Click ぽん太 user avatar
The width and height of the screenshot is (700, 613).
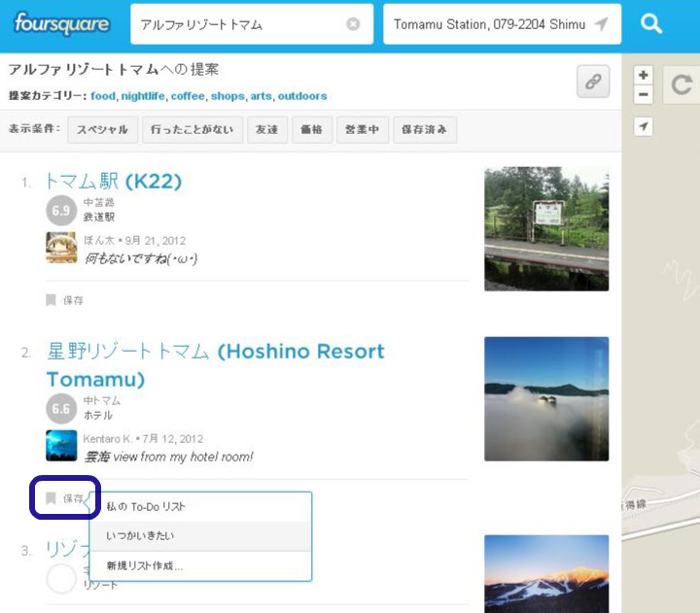click(61, 248)
